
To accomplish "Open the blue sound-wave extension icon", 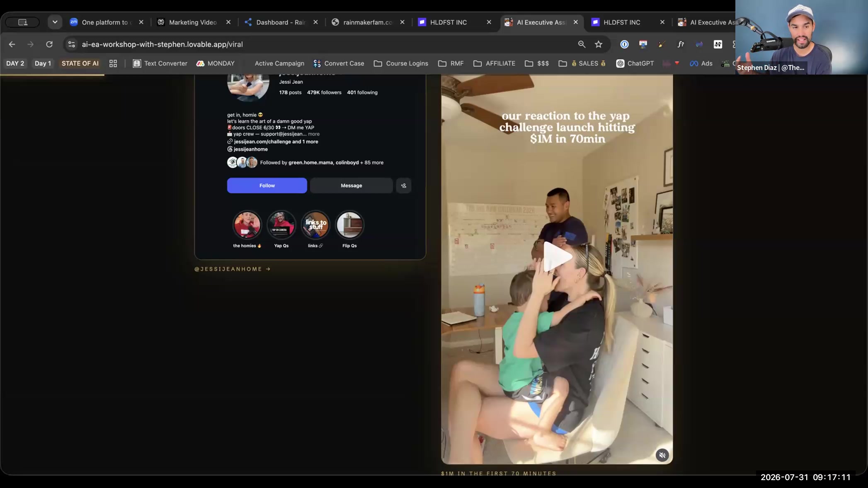I will pyautogui.click(x=699, y=44).
